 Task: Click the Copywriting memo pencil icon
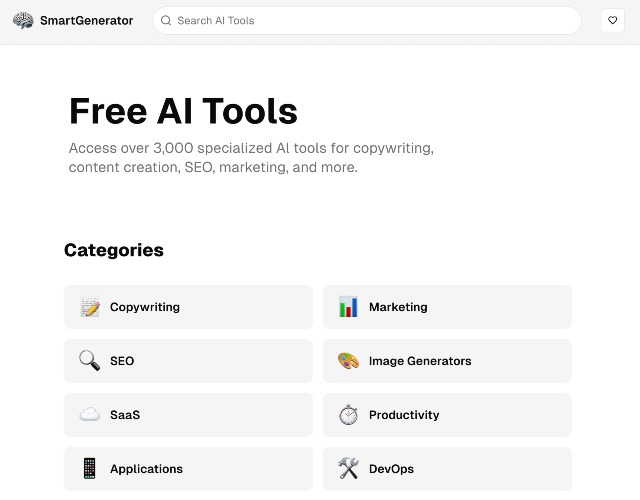tap(90, 307)
